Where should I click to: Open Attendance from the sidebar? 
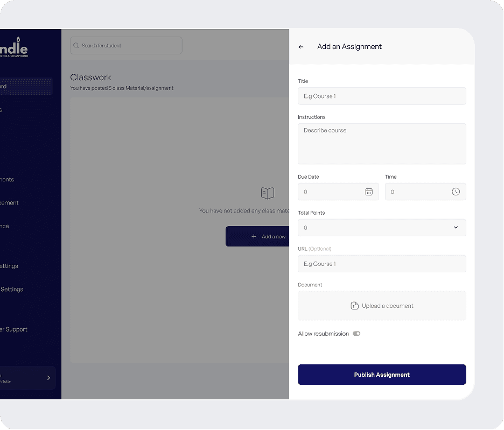5,226
